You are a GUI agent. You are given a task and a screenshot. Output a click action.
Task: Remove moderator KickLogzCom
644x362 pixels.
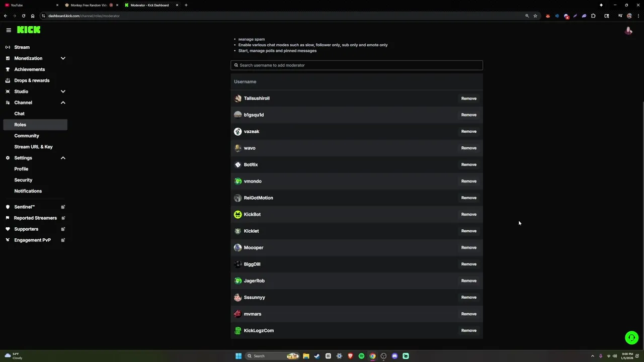pos(468,331)
